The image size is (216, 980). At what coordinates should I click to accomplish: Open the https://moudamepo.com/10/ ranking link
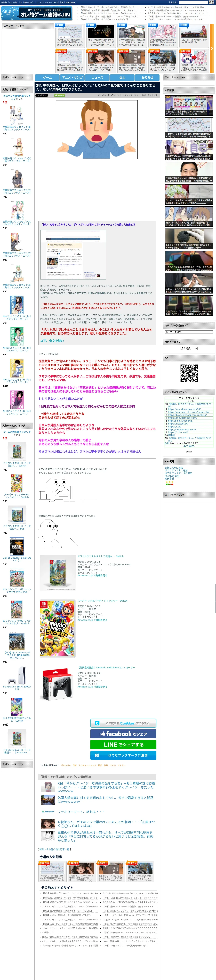pyautogui.click(x=184, y=409)
